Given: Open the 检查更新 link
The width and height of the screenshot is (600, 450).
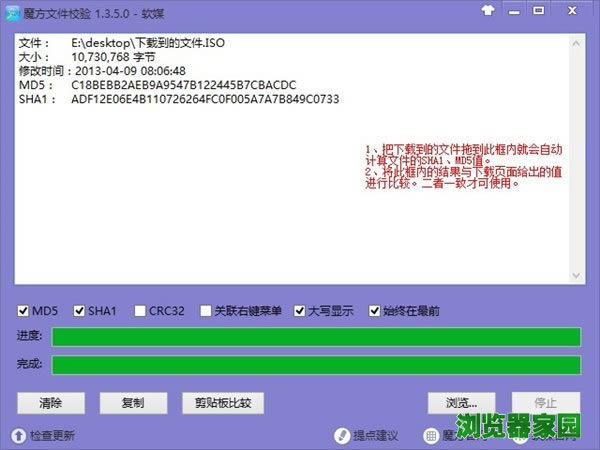Looking at the screenshot, I should pyautogui.click(x=52, y=435).
